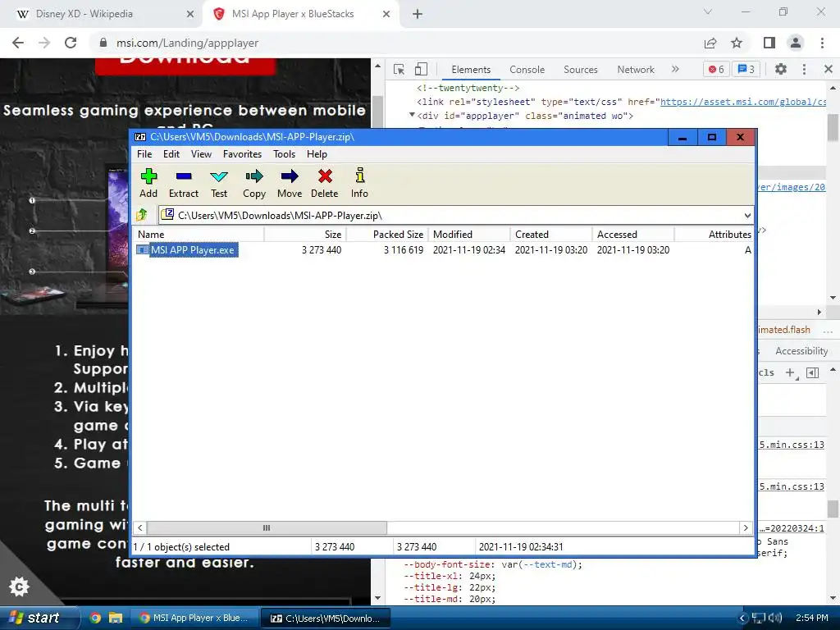Activate DevTools inspect element picker
This screenshot has width=840, height=630.
[399, 69]
